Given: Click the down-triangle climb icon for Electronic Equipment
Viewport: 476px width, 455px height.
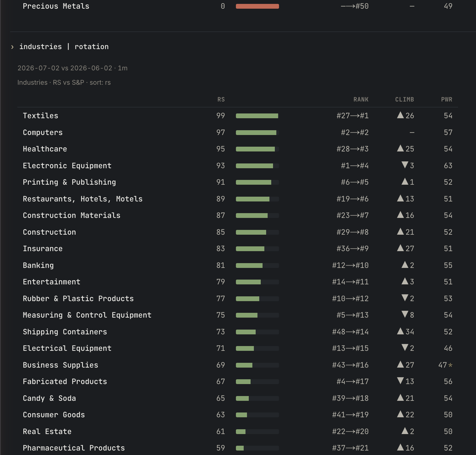Looking at the screenshot, I should [x=405, y=165].
